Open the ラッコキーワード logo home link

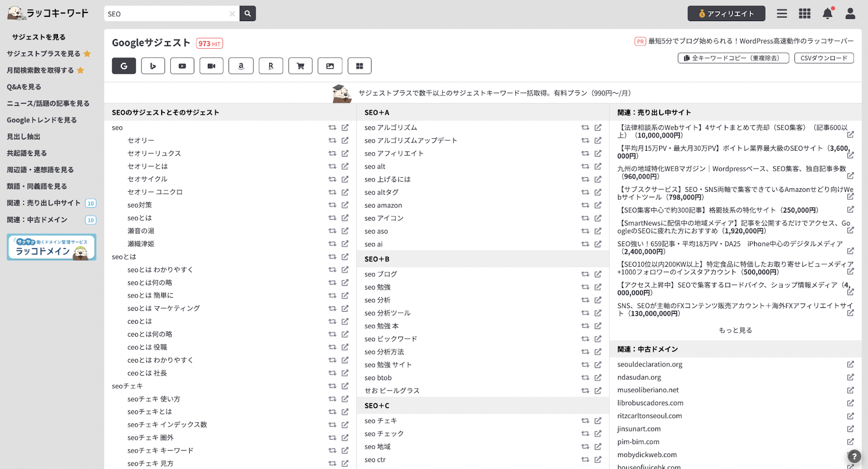[48, 13]
